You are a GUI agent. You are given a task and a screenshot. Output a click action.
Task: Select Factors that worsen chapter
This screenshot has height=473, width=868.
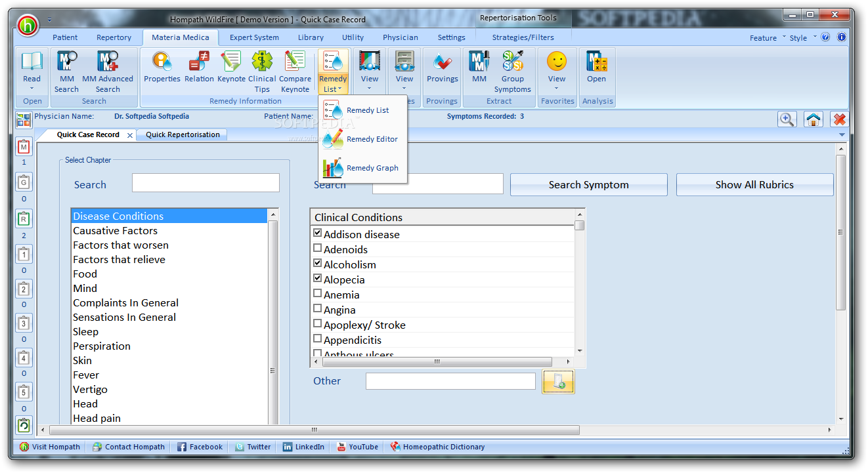pyautogui.click(x=169, y=245)
